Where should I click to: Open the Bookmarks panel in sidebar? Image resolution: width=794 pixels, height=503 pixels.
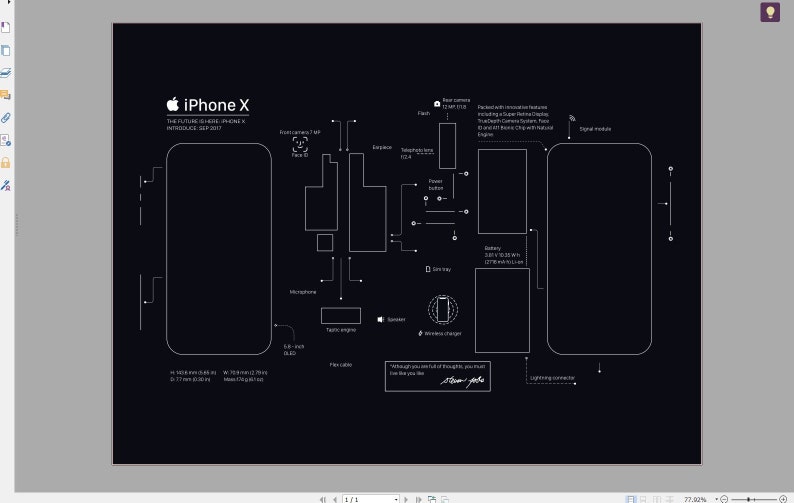(6, 27)
